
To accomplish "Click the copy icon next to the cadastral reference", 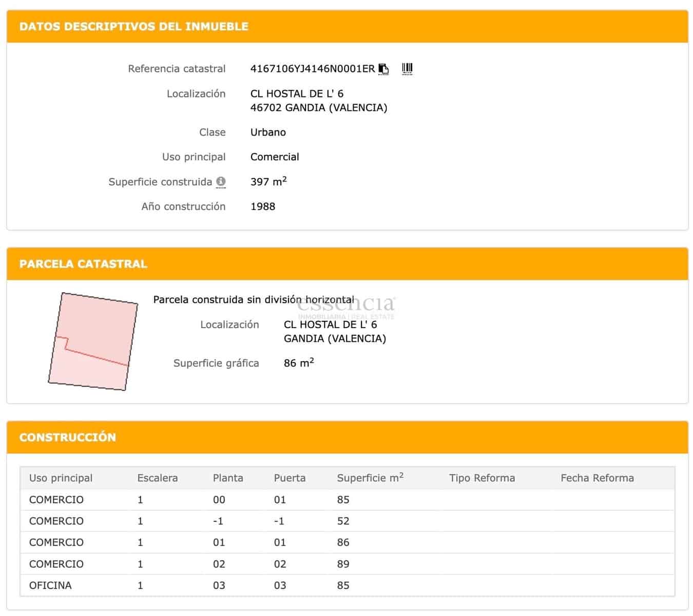I will (x=383, y=68).
